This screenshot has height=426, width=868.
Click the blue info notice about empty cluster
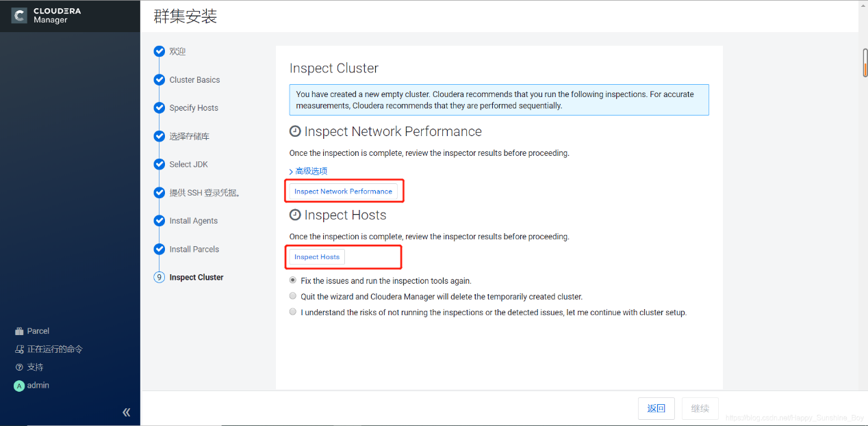(499, 100)
